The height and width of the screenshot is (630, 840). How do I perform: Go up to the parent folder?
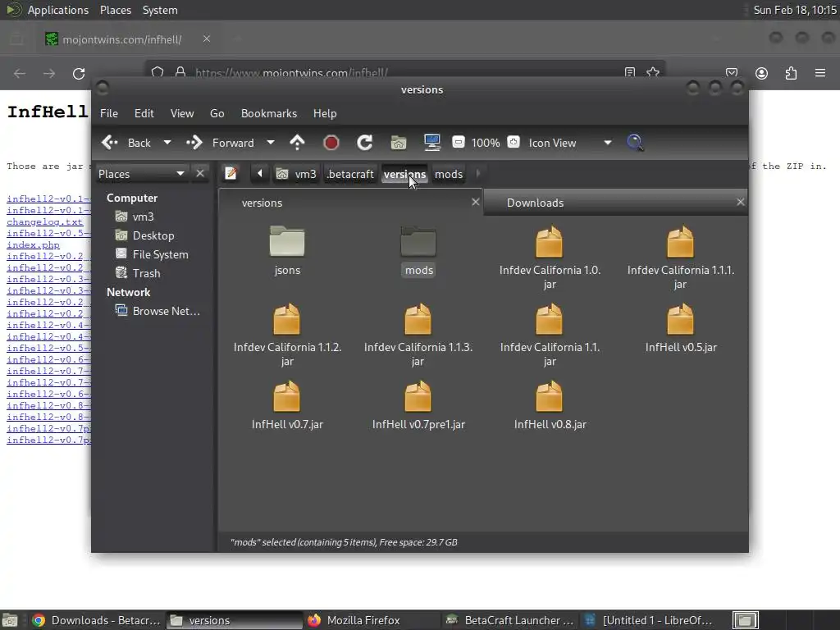click(297, 143)
